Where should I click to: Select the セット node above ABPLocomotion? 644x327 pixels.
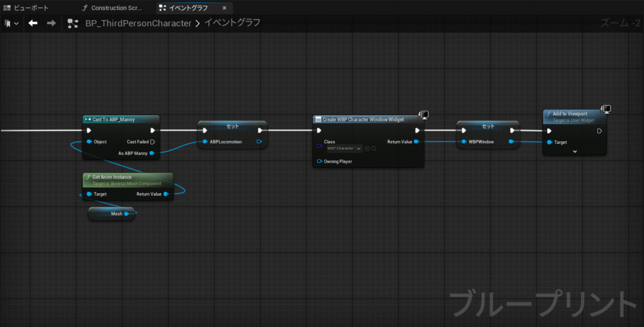(233, 126)
